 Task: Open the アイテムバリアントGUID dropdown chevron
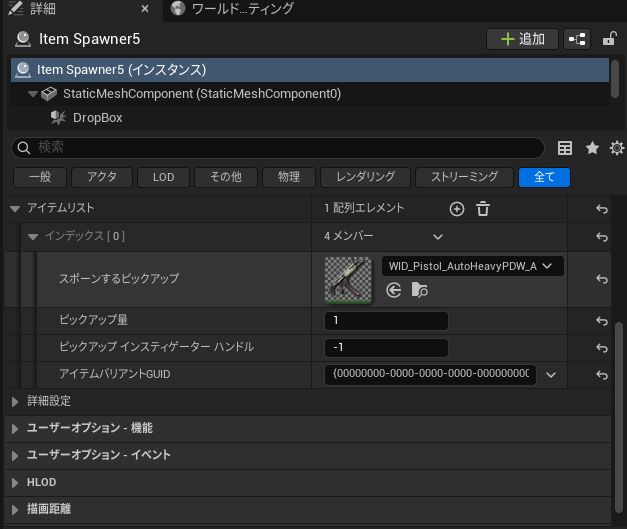[551, 375]
